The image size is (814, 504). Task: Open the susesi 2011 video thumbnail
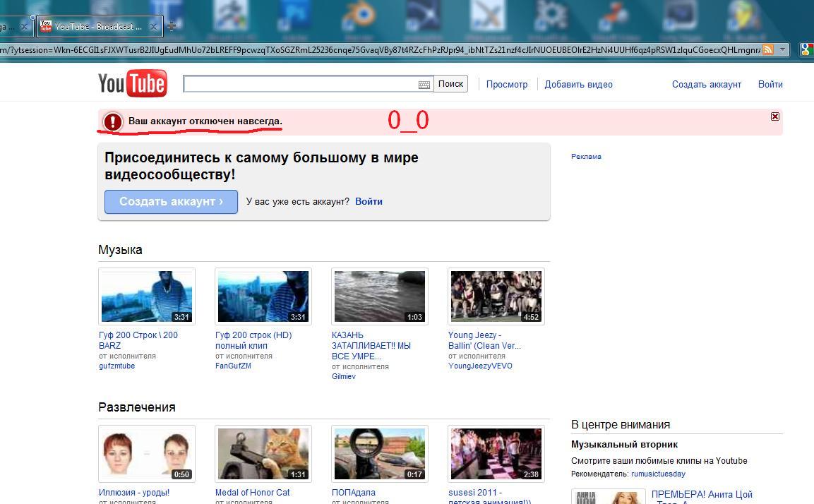(x=496, y=454)
